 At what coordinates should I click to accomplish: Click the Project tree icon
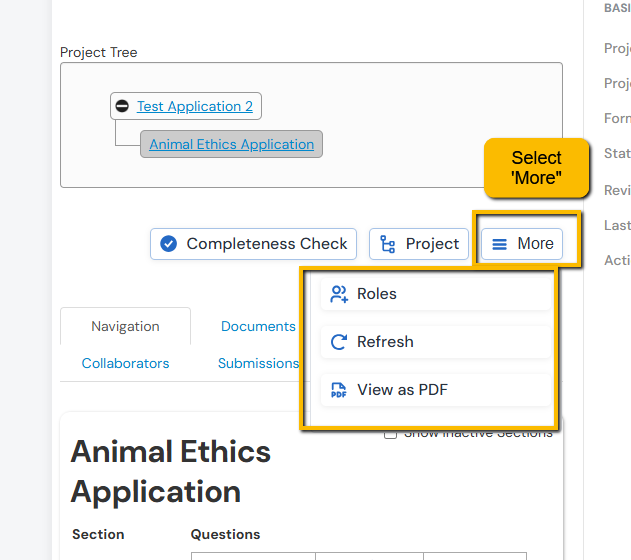pyautogui.click(x=388, y=244)
